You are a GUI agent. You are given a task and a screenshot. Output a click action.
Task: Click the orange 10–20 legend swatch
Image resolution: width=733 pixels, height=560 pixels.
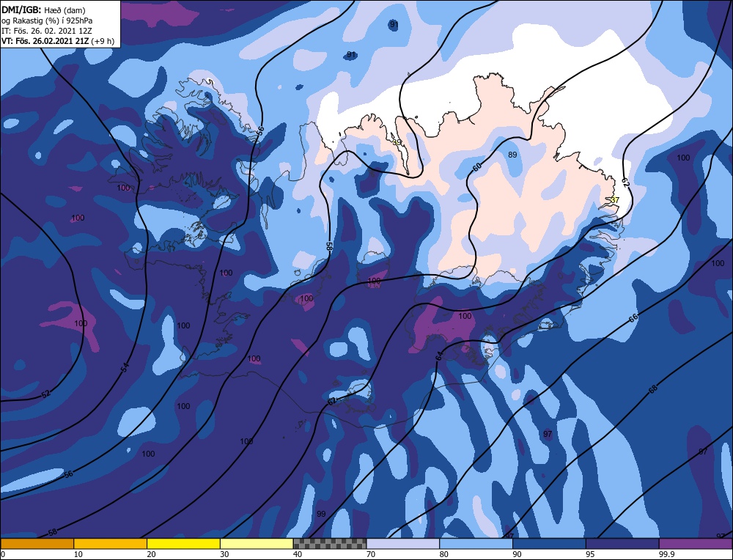111,543
